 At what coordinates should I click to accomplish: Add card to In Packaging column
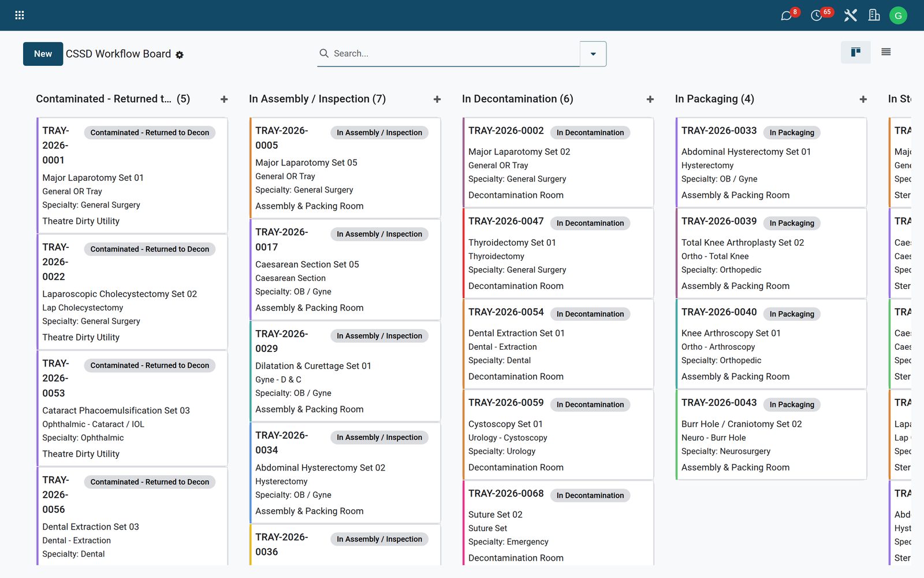[x=863, y=99]
